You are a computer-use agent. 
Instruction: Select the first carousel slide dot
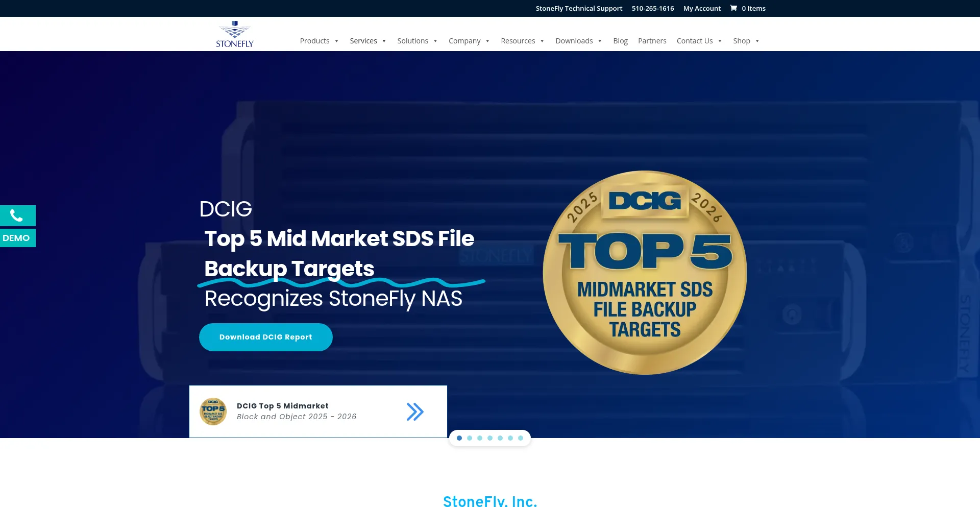tap(459, 438)
